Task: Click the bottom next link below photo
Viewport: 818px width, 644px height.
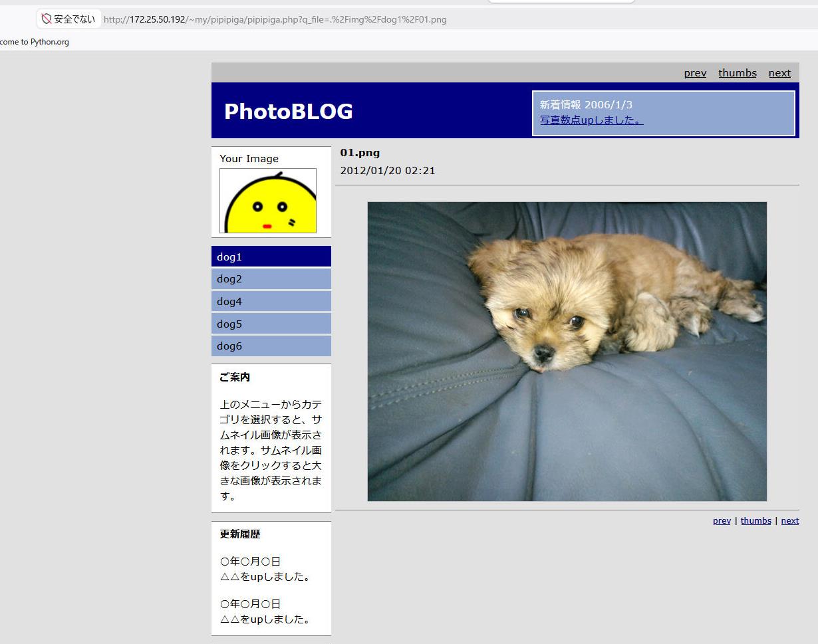Action: tap(790, 521)
